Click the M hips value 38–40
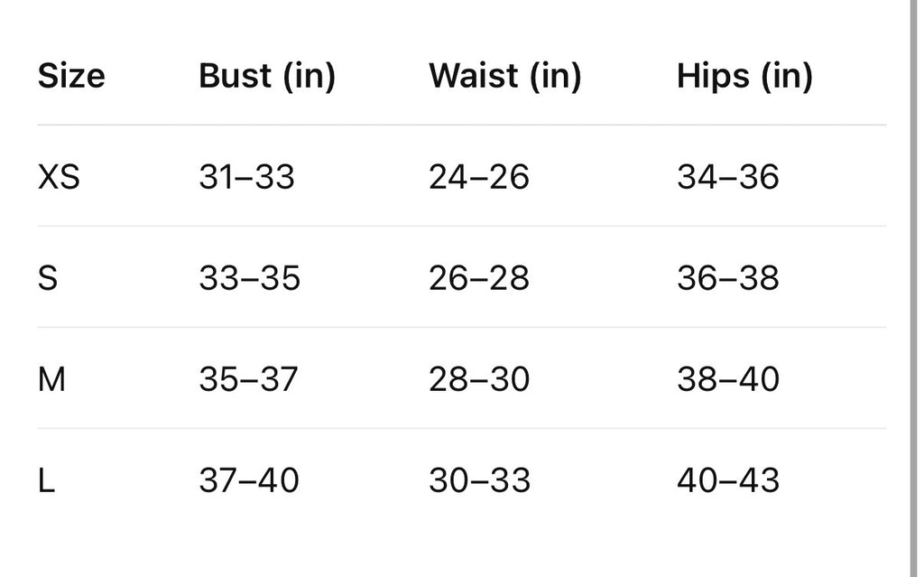924x577 pixels. [x=728, y=378]
